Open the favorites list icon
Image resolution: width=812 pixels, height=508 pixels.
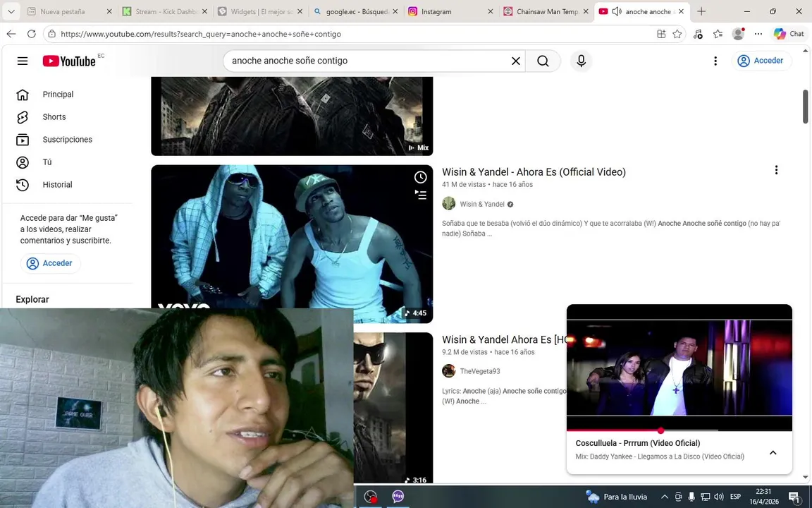click(718, 34)
